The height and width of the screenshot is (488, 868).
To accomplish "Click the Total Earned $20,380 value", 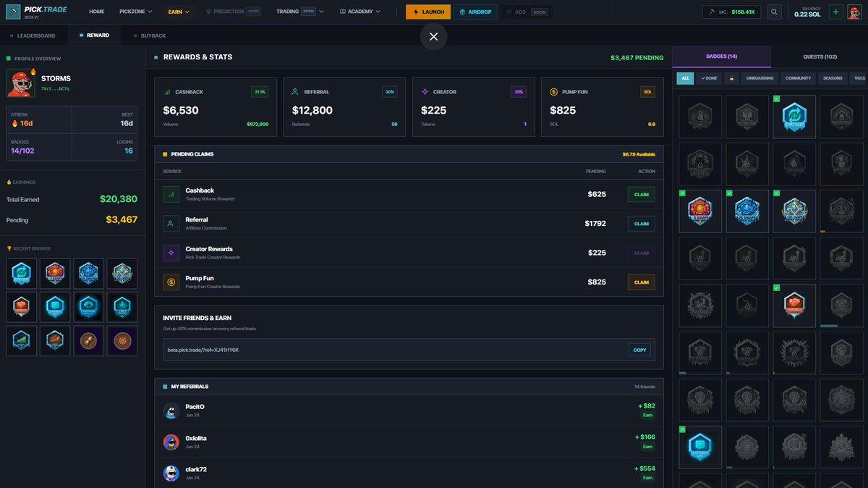I will pos(119,199).
